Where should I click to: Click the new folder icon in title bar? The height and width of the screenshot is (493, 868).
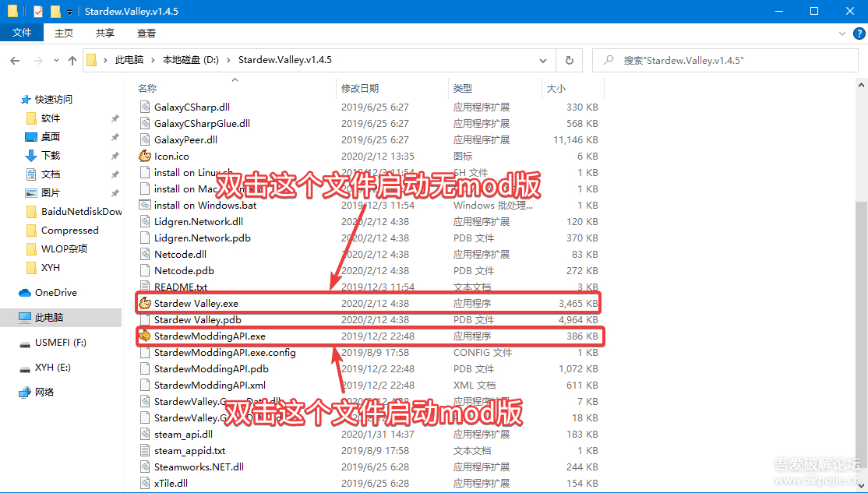point(55,11)
